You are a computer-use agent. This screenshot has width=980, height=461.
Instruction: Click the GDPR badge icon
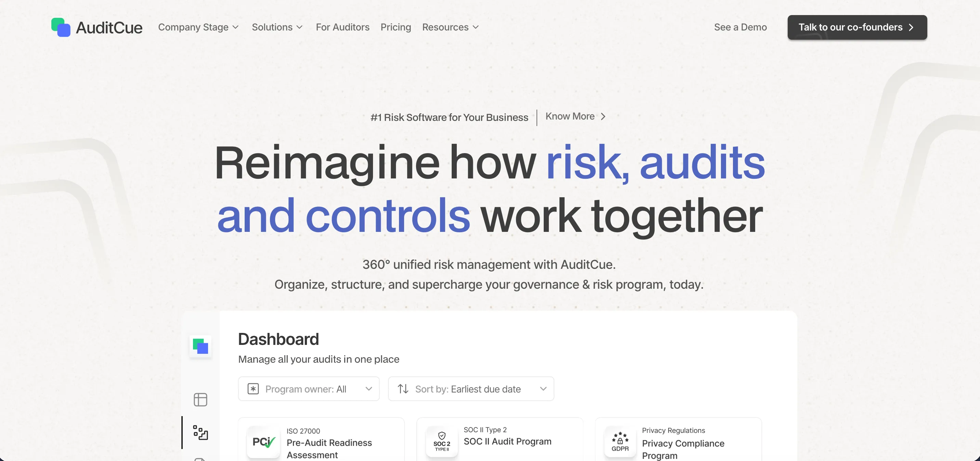click(620, 441)
